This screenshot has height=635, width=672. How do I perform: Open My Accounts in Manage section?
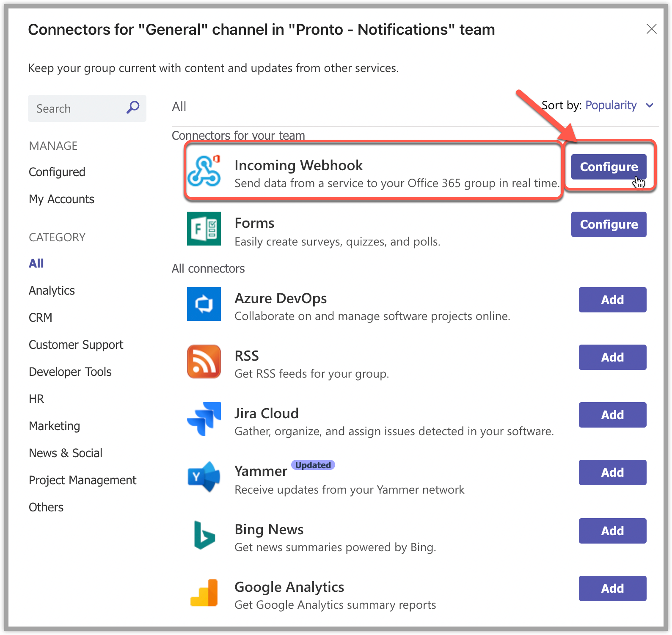(62, 199)
